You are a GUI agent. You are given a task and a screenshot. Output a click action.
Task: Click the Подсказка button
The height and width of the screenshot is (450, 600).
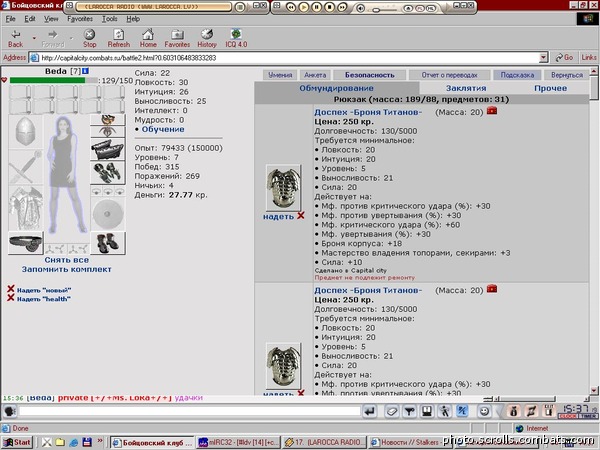[517, 75]
